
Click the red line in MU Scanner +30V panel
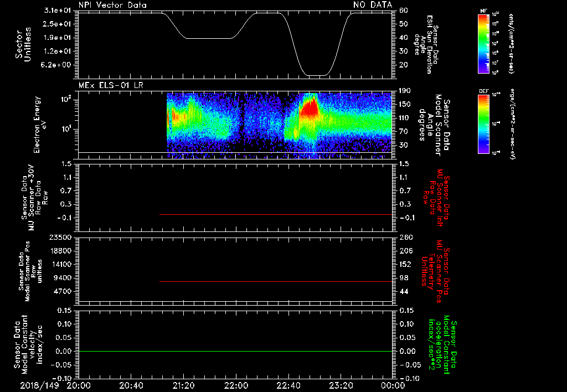click(276, 214)
